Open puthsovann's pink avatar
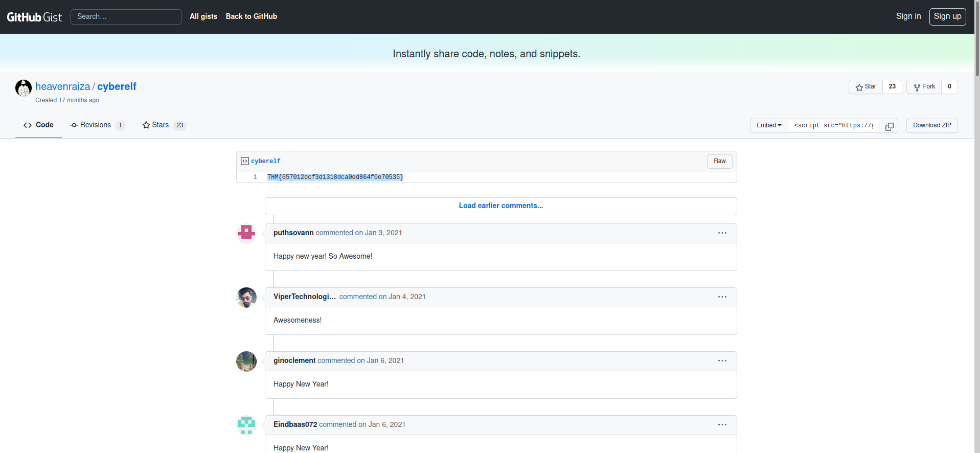This screenshot has width=980, height=453. 246,233
